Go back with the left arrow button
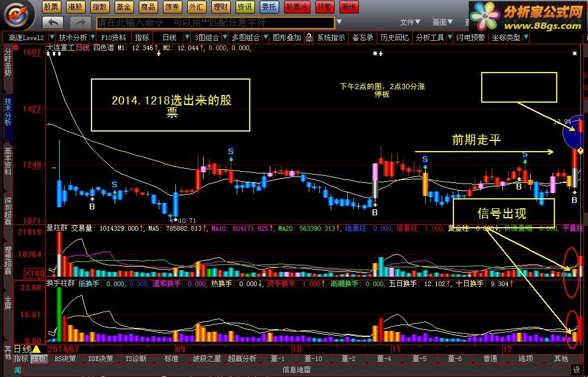The height and width of the screenshot is (377, 588). [53, 22]
